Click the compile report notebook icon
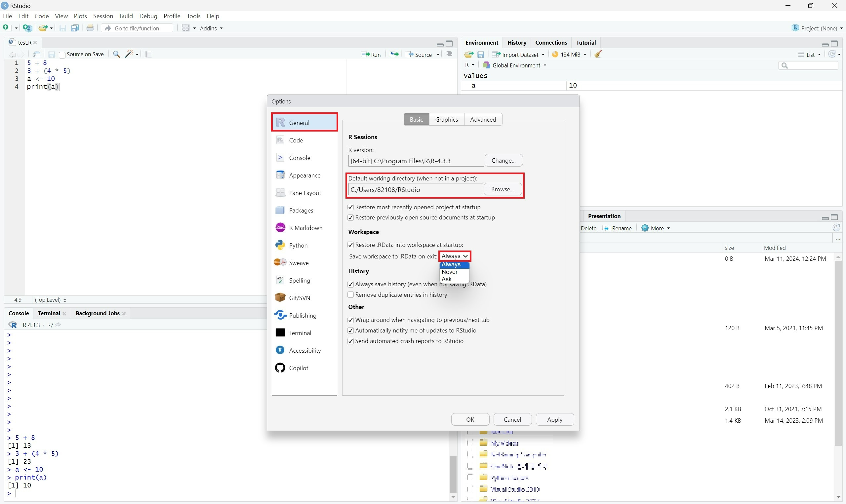 pyautogui.click(x=148, y=54)
